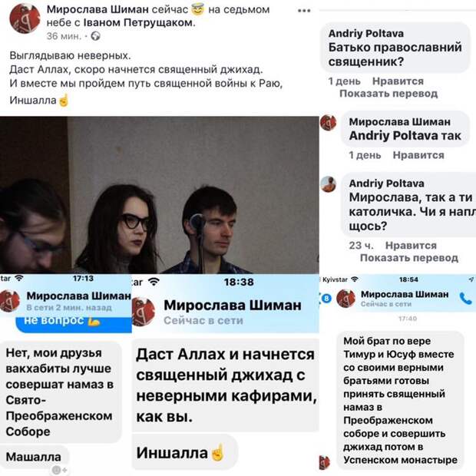Click the globe public-privacy icon
This screenshot has height=476, width=476.
tap(96, 36)
